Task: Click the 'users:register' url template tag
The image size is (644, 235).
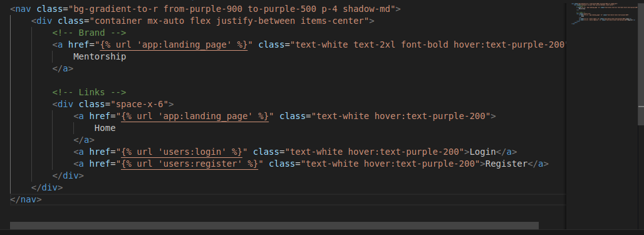Action: pyautogui.click(x=190, y=164)
